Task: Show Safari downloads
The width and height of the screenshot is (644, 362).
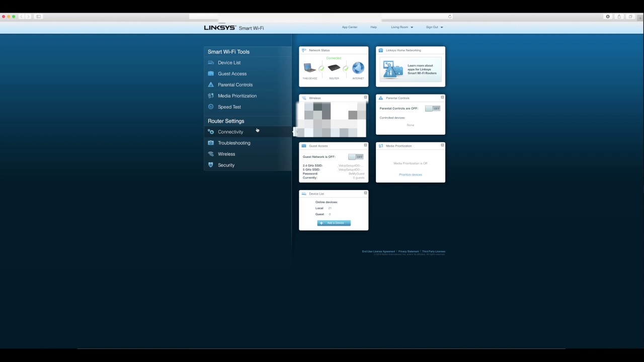Action: [x=608, y=17]
